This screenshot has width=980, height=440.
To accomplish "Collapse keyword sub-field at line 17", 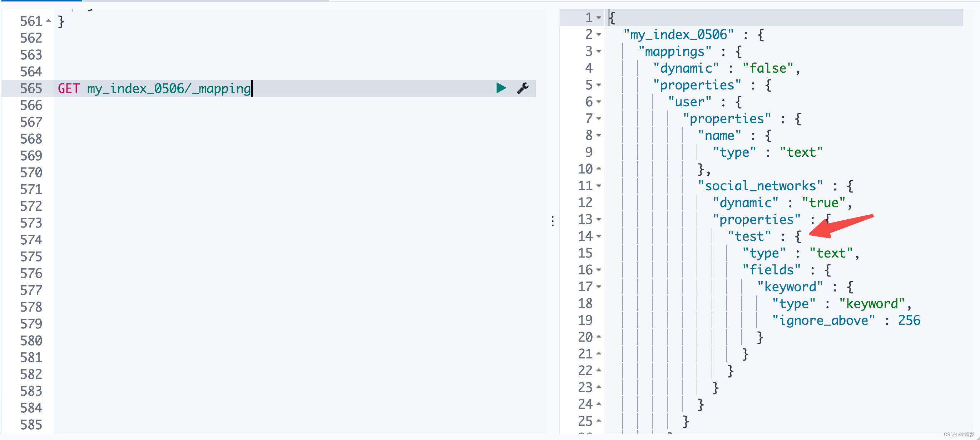I will click(599, 287).
